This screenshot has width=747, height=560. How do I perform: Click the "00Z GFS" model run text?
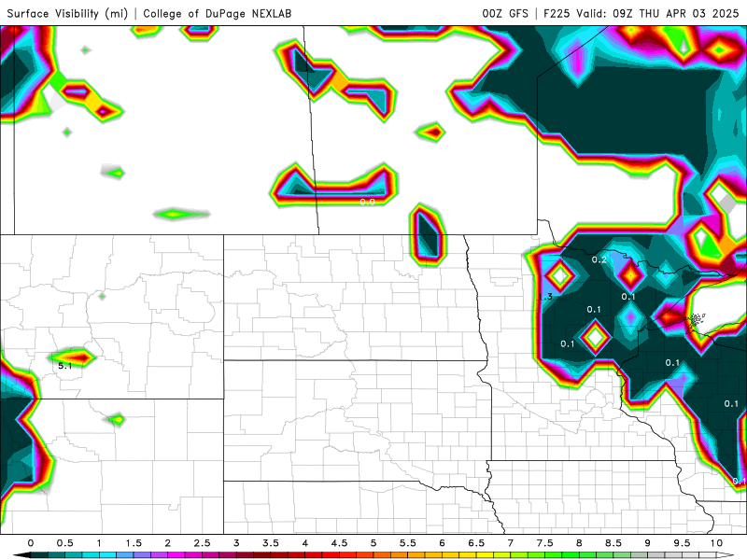(505, 13)
